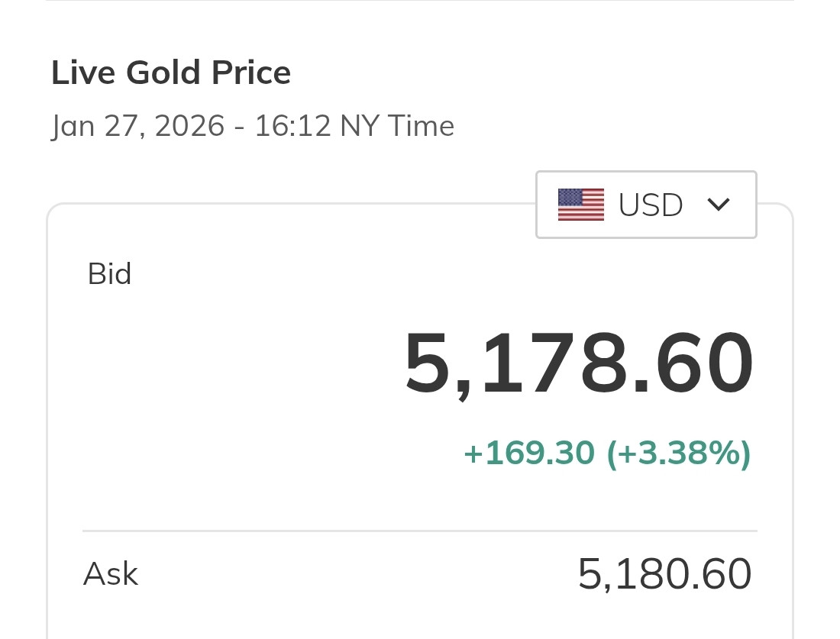Click the US flag icon
840x639 pixels.
pyautogui.click(x=580, y=205)
